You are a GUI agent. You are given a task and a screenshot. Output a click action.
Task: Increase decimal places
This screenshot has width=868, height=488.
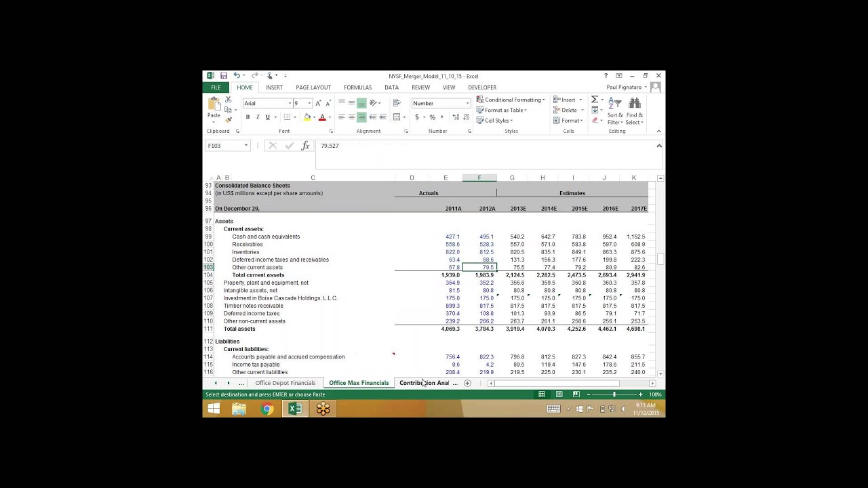pyautogui.click(x=455, y=117)
